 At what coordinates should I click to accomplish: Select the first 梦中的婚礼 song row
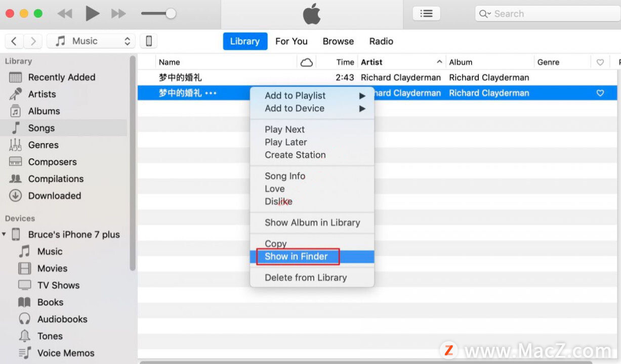377,77
